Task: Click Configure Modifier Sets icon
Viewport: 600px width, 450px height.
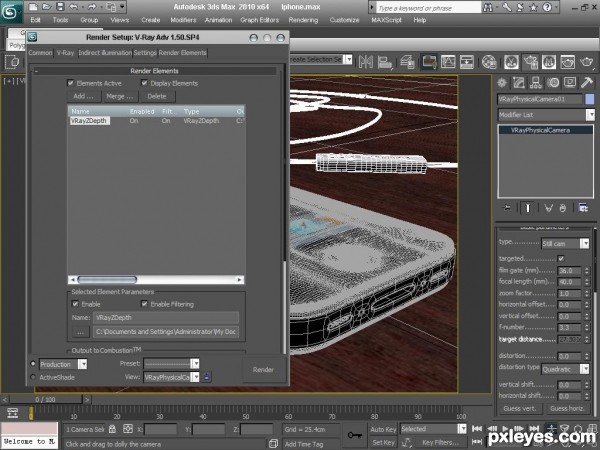Action: coord(583,208)
